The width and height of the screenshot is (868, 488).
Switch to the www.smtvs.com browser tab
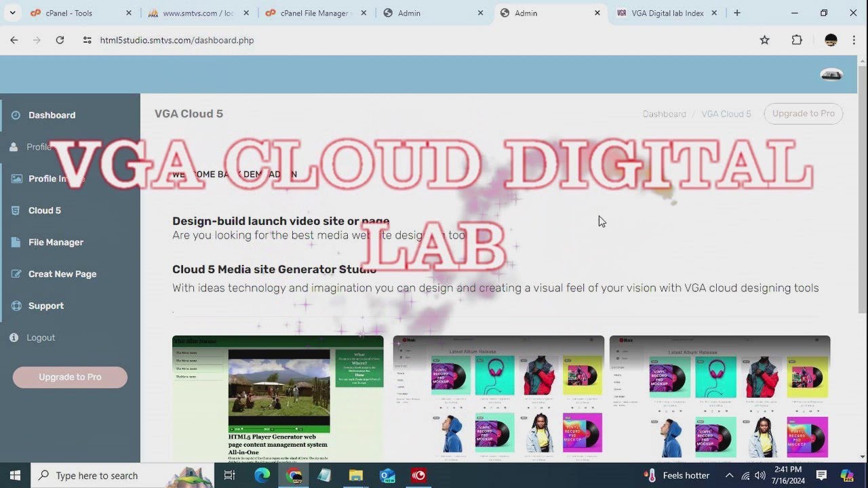(x=199, y=13)
